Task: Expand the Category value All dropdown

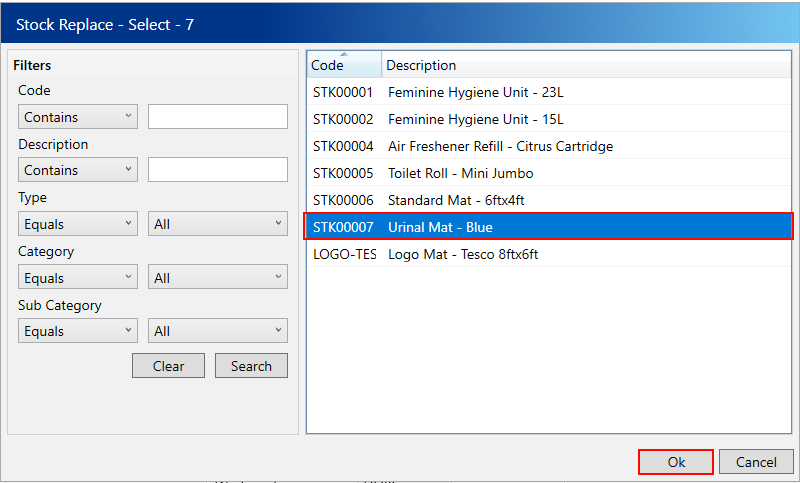Action: [x=217, y=278]
